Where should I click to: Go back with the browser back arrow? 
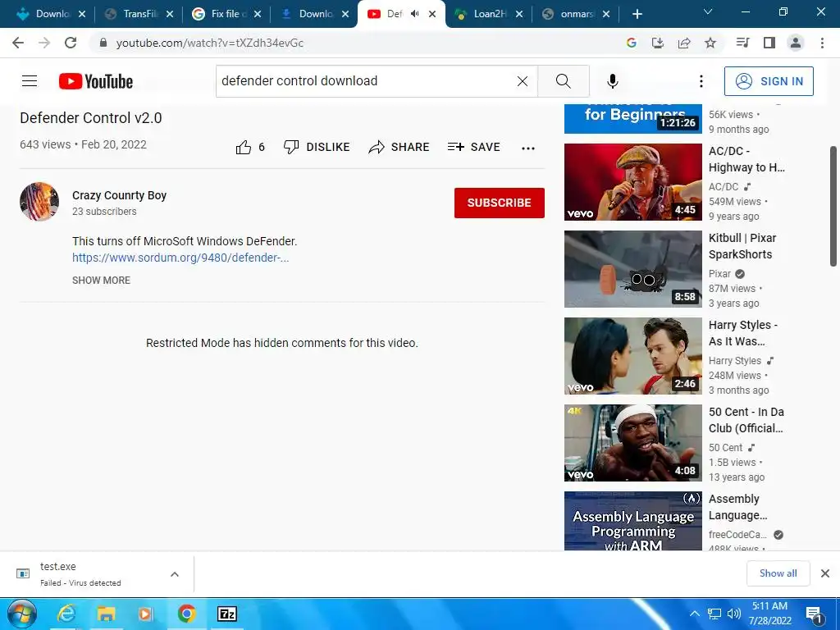coord(18,43)
